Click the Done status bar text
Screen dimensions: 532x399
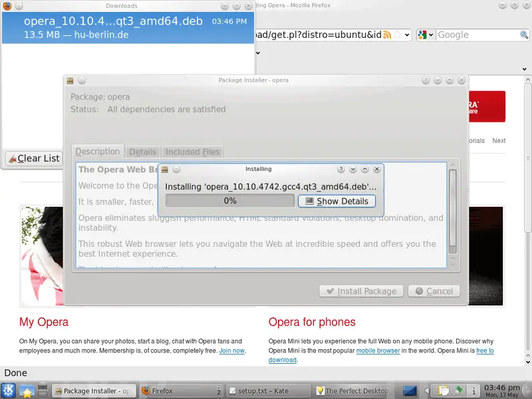point(15,373)
